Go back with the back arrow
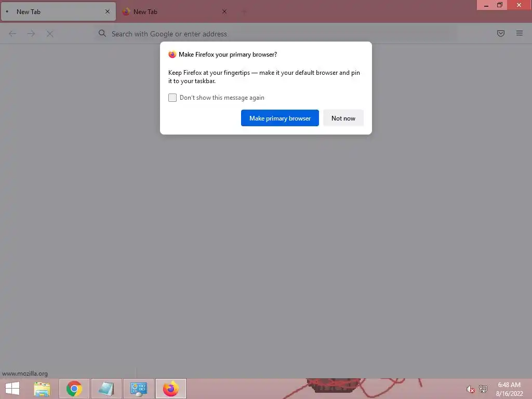This screenshot has width=532, height=399. point(12,34)
